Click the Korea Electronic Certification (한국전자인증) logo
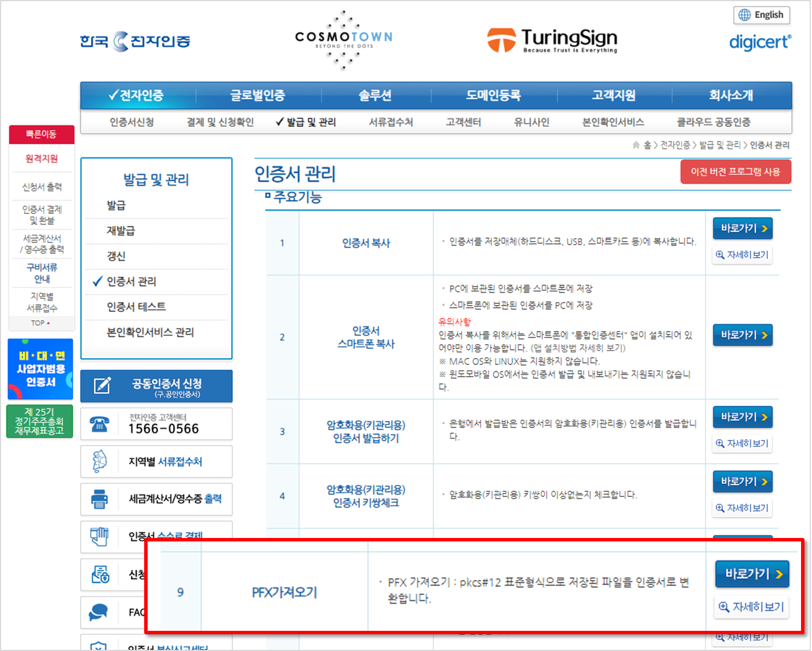The width and height of the screenshot is (812, 651). click(x=135, y=41)
